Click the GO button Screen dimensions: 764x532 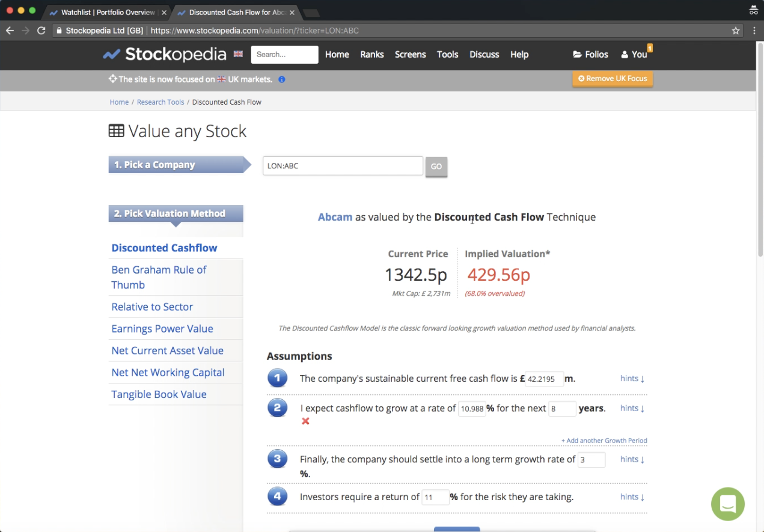(436, 167)
